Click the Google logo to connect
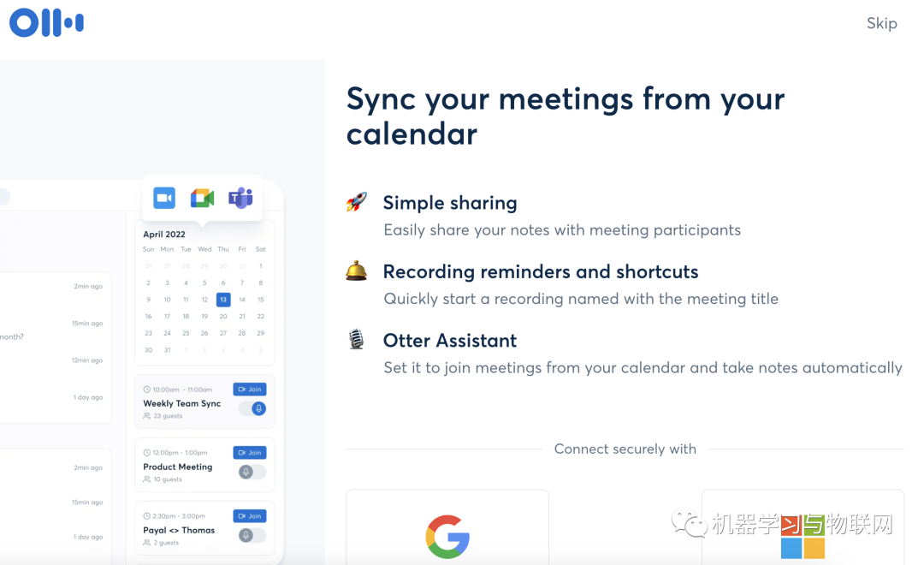Screen dimensions: 924x565 pos(447,536)
